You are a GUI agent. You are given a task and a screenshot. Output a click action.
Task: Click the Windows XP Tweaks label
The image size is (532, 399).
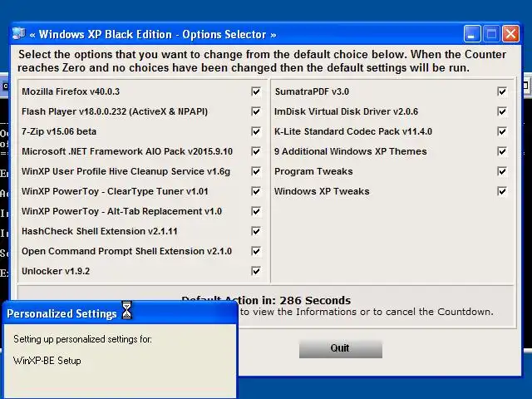coord(322,191)
